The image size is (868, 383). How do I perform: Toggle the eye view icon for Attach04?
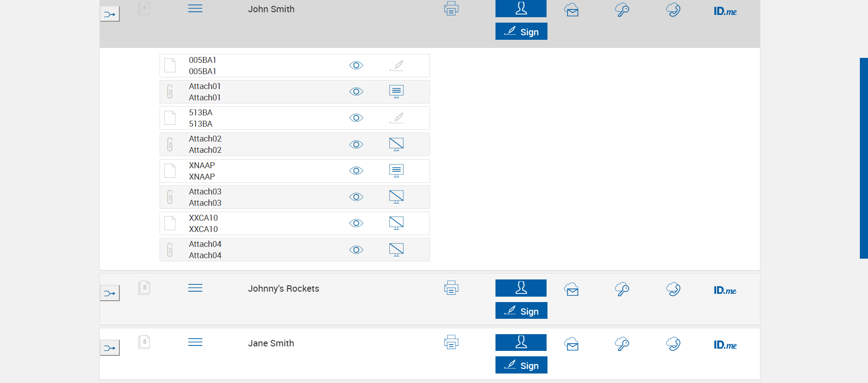click(x=356, y=250)
